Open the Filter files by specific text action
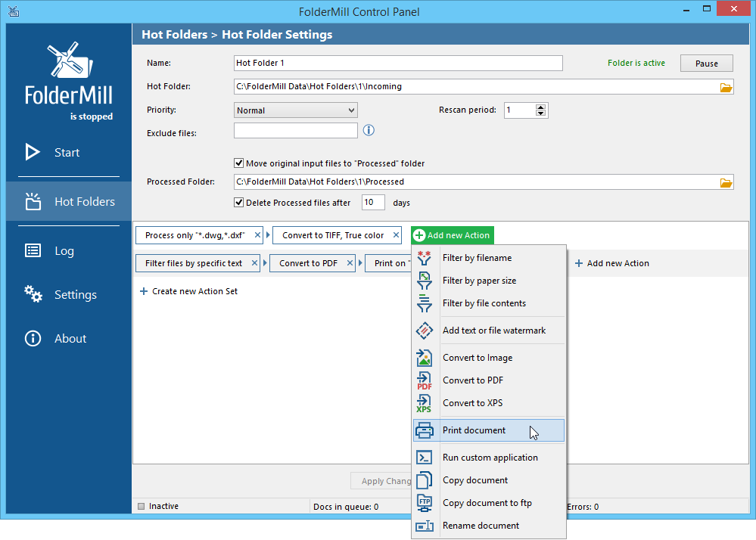This screenshot has height=540, width=756. coord(193,263)
